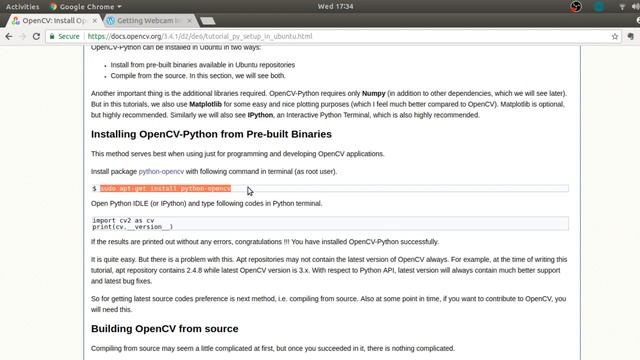Click the sentence starting This method serves best
This screenshot has width=640, height=360.
[x=238, y=154]
